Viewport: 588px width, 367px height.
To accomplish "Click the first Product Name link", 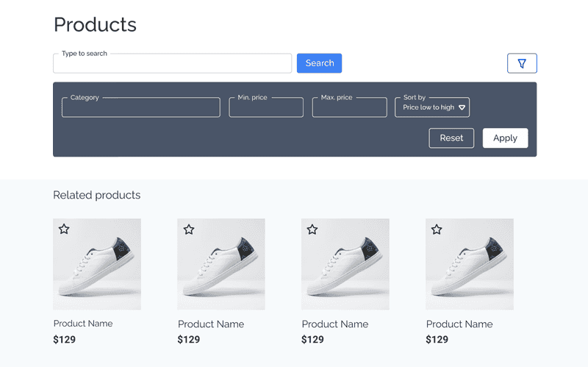I will click(83, 324).
